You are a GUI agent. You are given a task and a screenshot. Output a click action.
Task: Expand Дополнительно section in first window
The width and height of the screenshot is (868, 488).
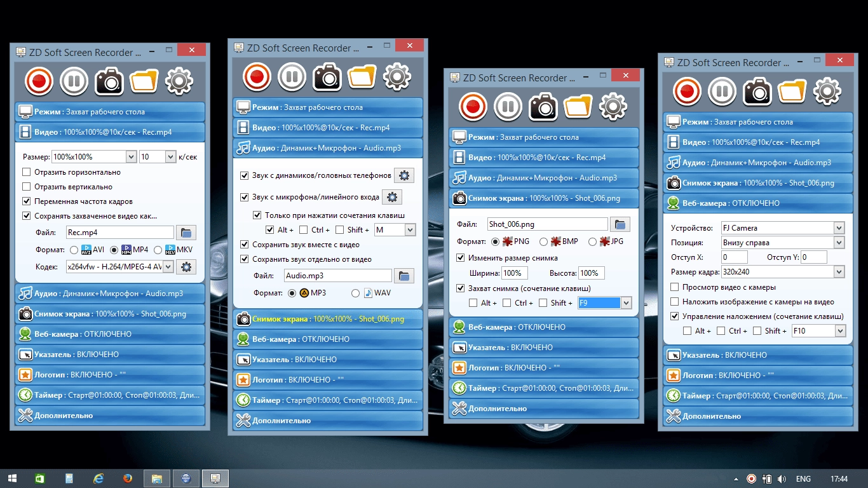coord(110,416)
